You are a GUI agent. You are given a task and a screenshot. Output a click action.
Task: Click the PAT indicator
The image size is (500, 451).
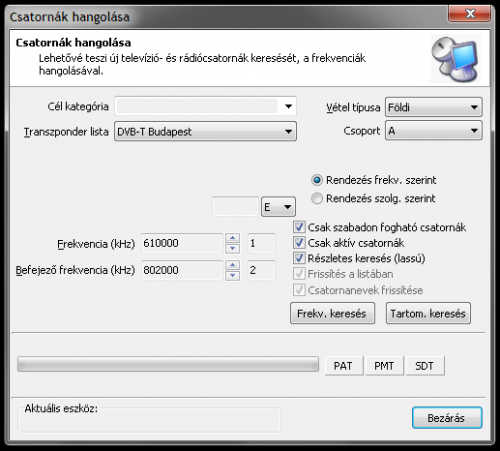tap(344, 366)
